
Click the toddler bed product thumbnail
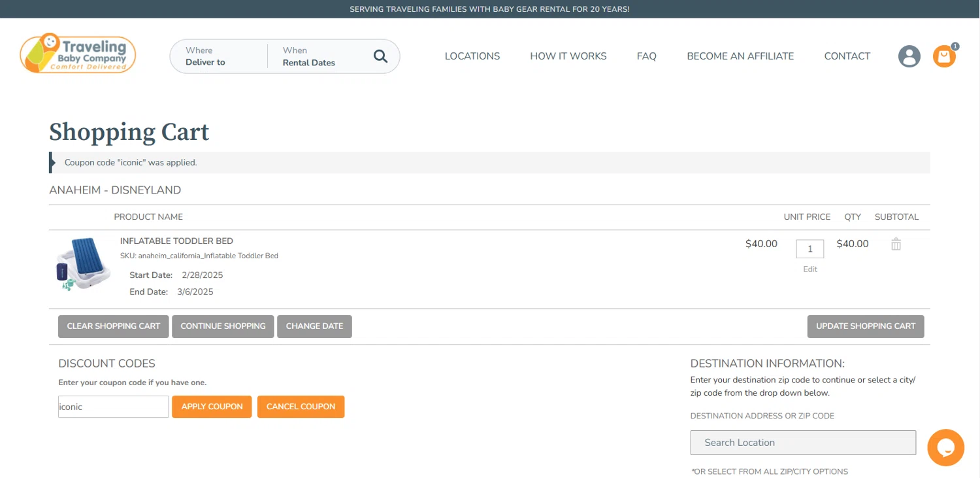[83, 264]
